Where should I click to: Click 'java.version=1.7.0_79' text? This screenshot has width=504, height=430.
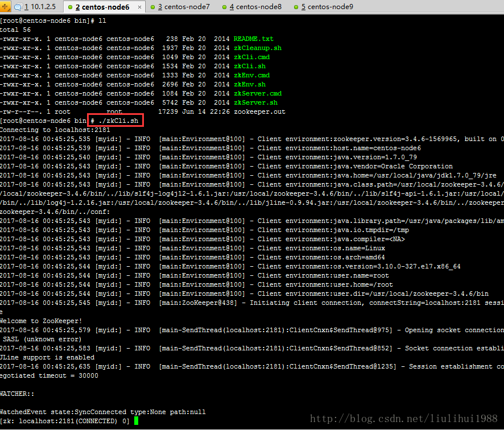(375, 157)
